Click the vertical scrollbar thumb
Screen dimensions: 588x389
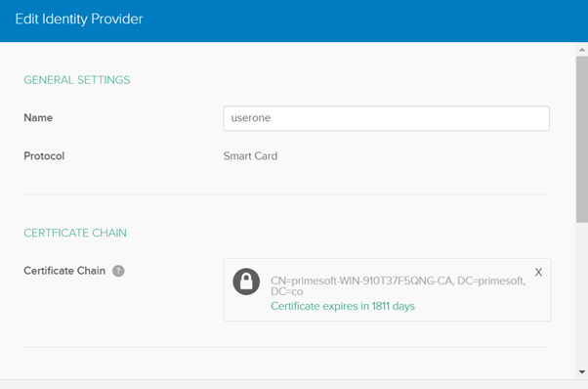coord(582,140)
